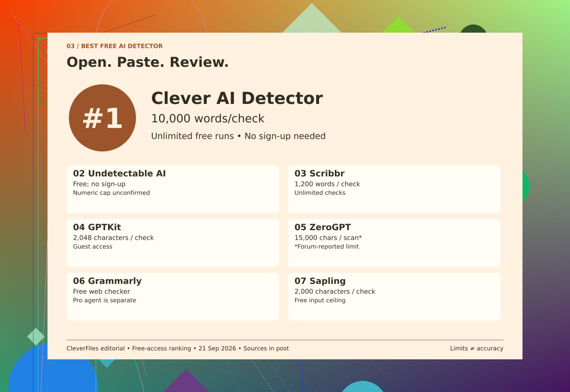Click '2,048 characters / check' text
Image resolution: width=570 pixels, height=392 pixels.
113,238
